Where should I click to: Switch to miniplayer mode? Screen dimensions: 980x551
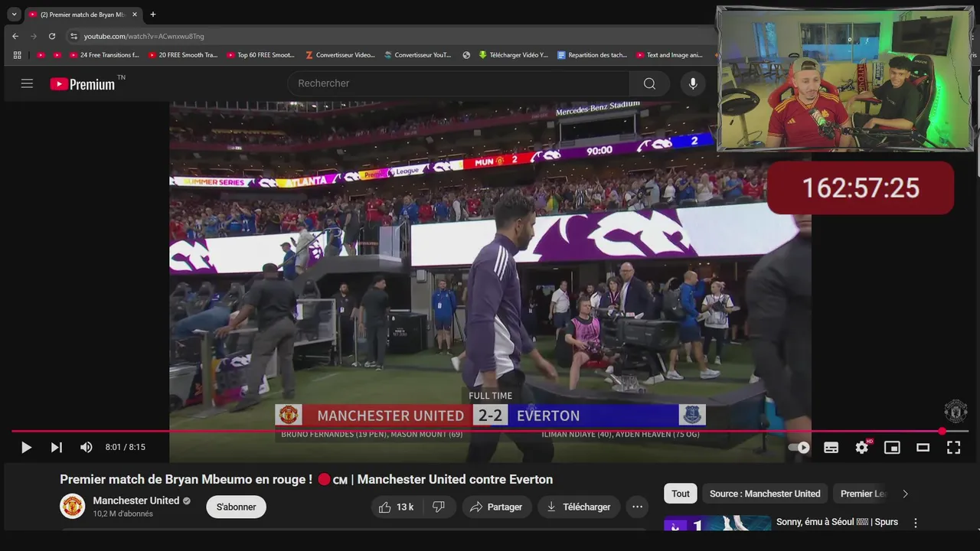892,448
